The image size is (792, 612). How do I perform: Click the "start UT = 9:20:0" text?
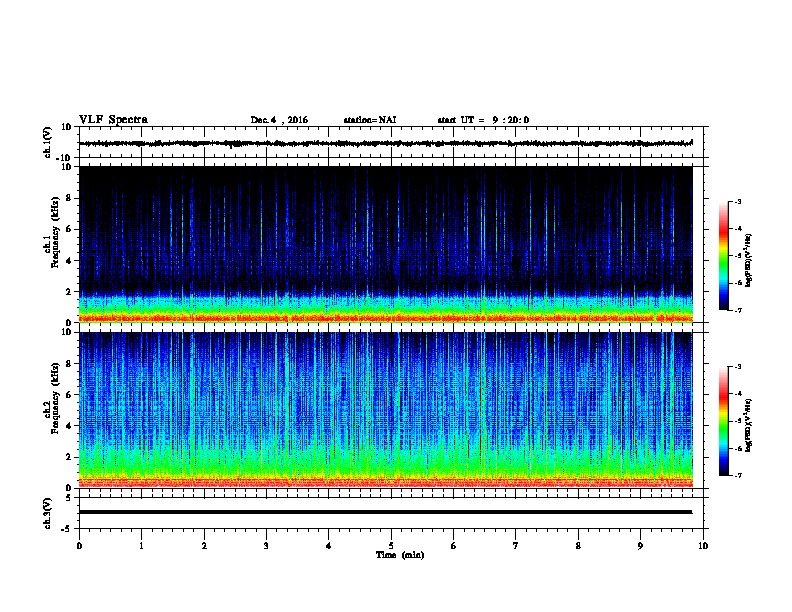point(483,120)
